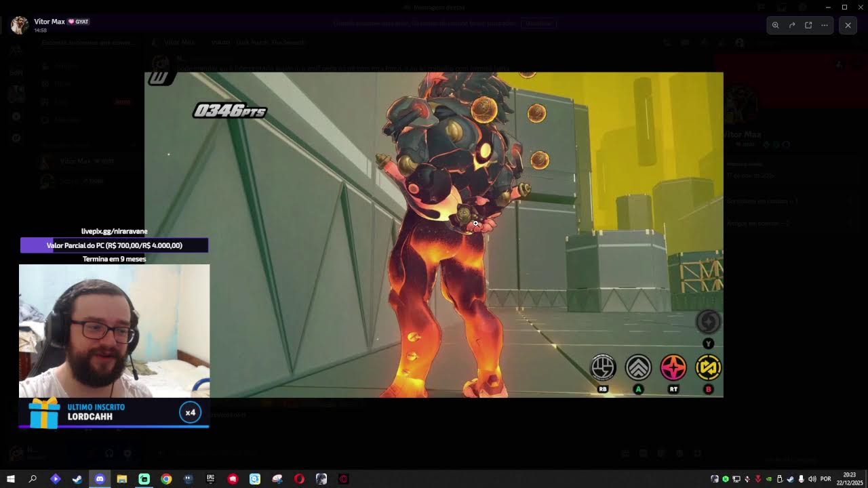This screenshot has width=868, height=488.
Task: Switch the POR keyboard language indicator
Action: pyautogui.click(x=825, y=479)
